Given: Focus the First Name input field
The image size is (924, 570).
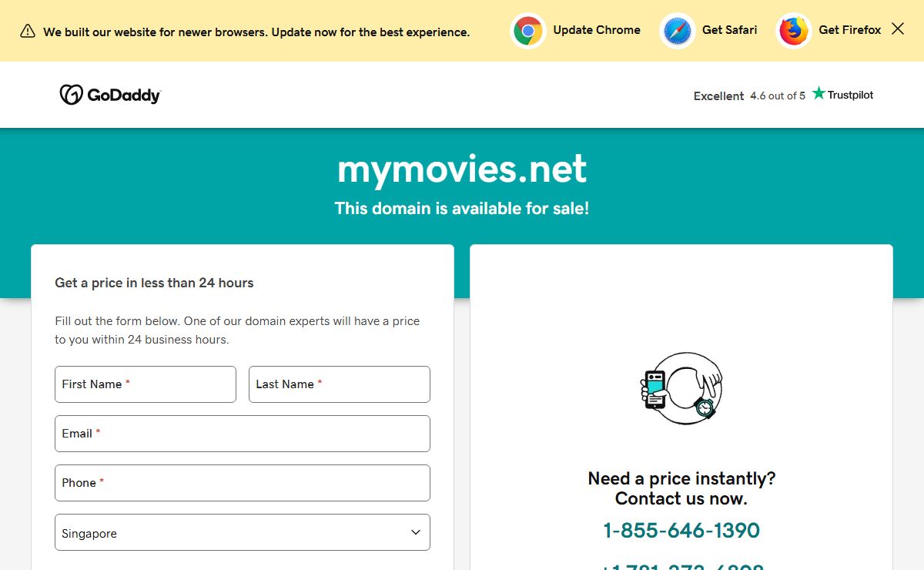Looking at the screenshot, I should 146,384.
